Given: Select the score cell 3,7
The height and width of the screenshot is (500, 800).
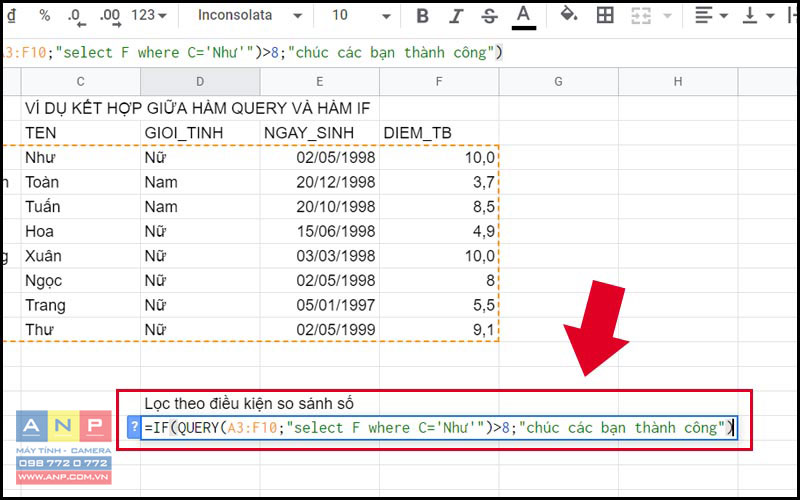Looking at the screenshot, I should click(439, 182).
